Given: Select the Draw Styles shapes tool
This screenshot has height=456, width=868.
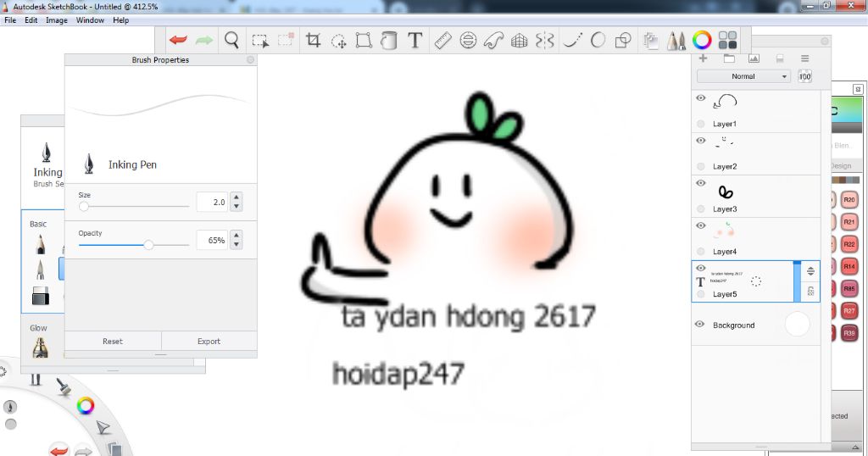Looking at the screenshot, I should (623, 41).
